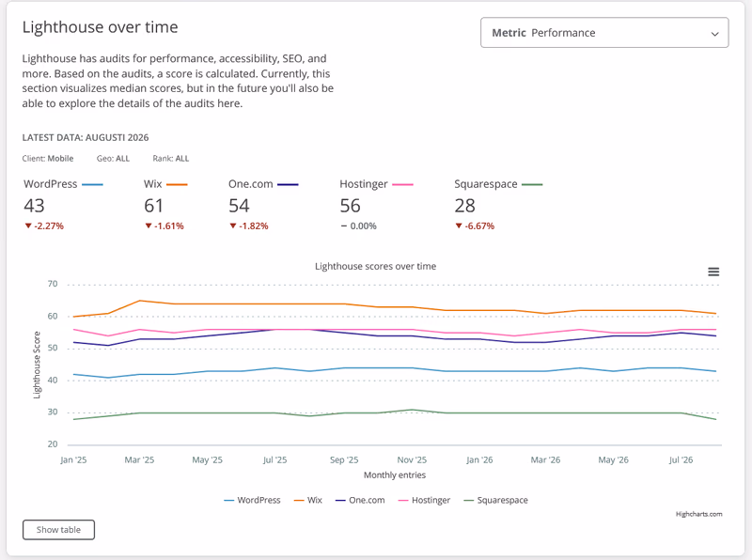752x560 pixels.
Task: Click the Wix orange line swatch in summary
Action: coord(177,184)
